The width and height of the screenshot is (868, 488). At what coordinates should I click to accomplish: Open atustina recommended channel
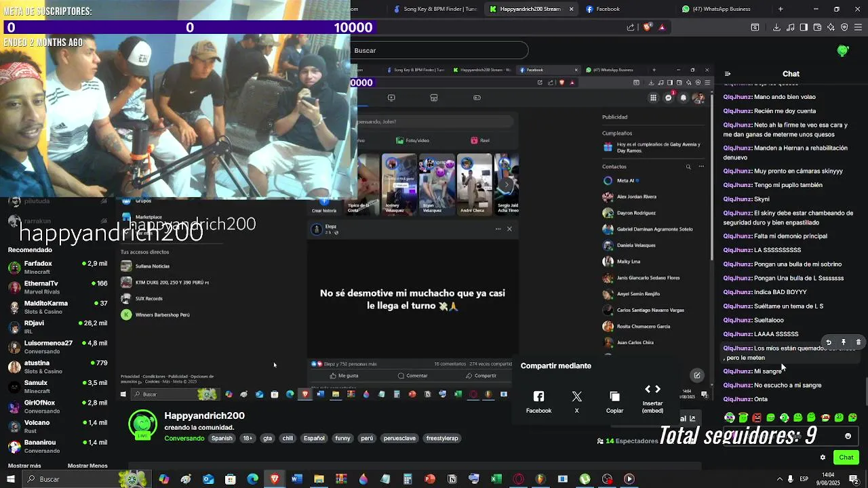[x=58, y=367]
